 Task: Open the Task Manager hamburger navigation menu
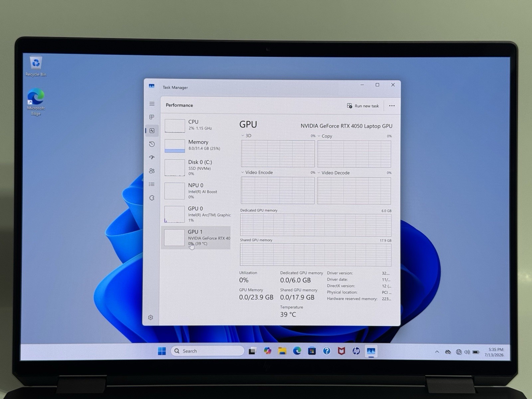pyautogui.click(x=152, y=104)
